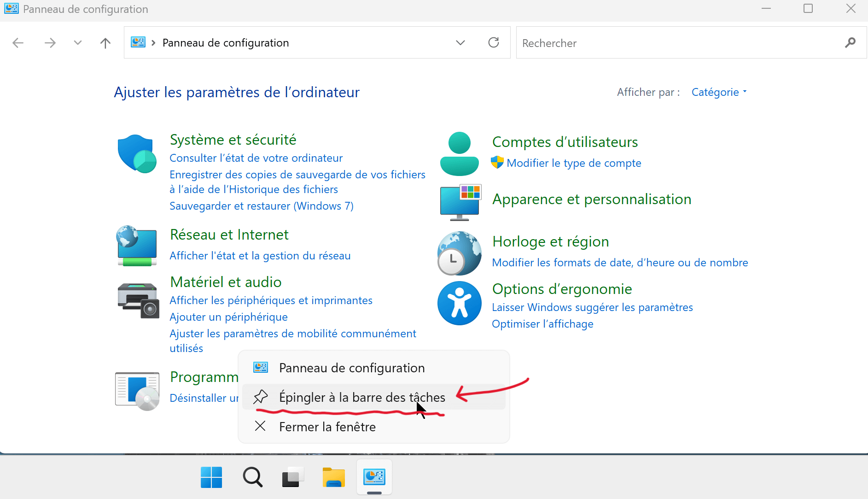Open the Matériel et audio printer icon
This screenshot has height=499, width=868.
[138, 301]
